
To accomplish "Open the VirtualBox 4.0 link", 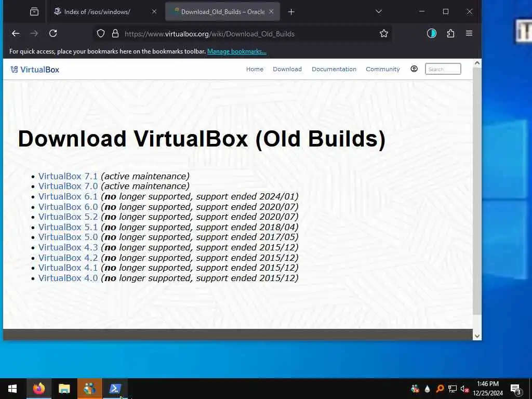I will 68,278.
